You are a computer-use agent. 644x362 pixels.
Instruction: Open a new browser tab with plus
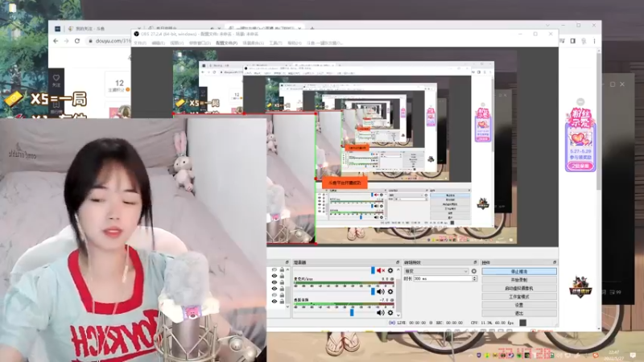[x=312, y=28]
